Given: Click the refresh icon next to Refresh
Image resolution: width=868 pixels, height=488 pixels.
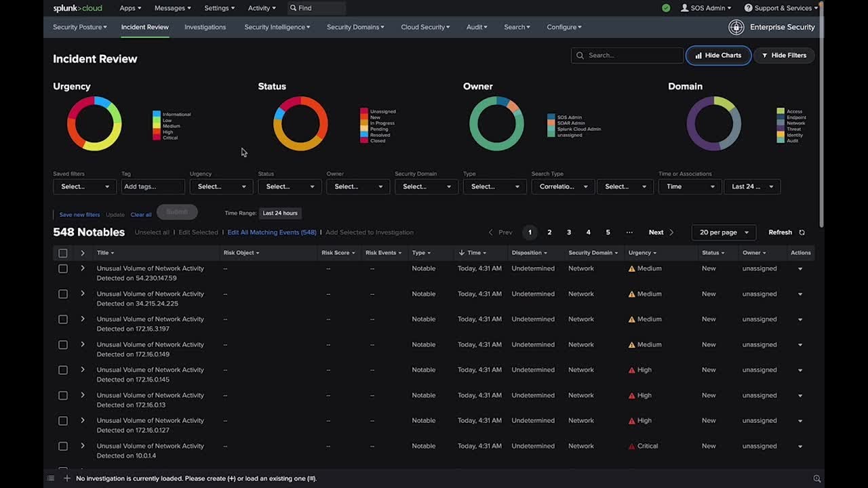Looking at the screenshot, I should (802, 232).
